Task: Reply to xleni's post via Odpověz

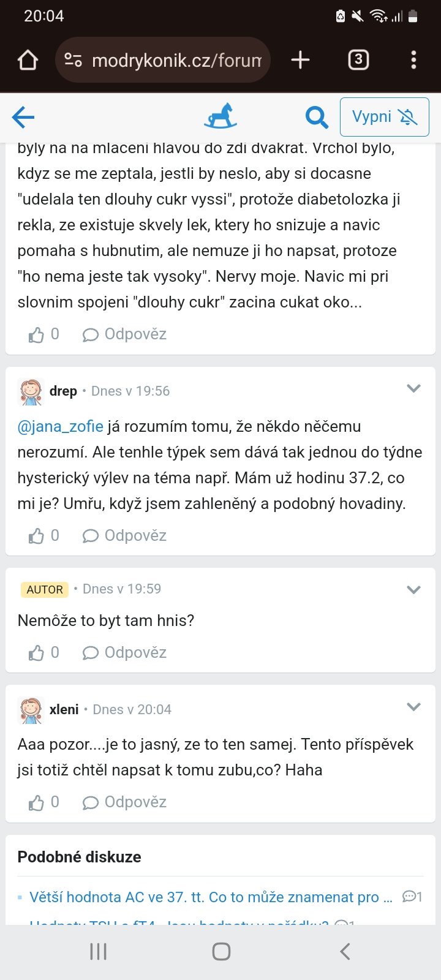Action: (125, 802)
